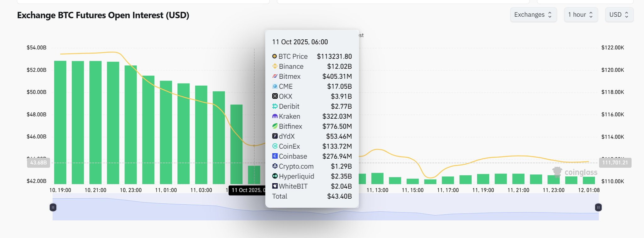Click the BTC Price orange circle icon

(275, 56)
